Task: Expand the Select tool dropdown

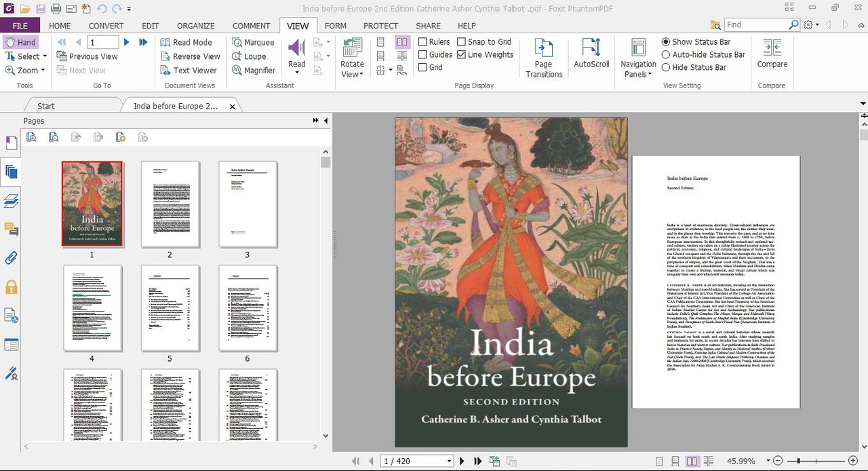Action: pyautogui.click(x=45, y=56)
